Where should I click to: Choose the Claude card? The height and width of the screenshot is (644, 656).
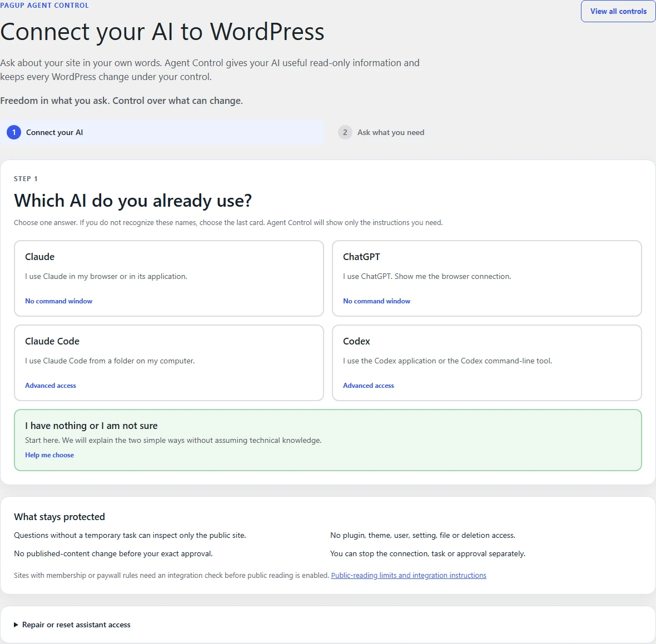coord(169,278)
